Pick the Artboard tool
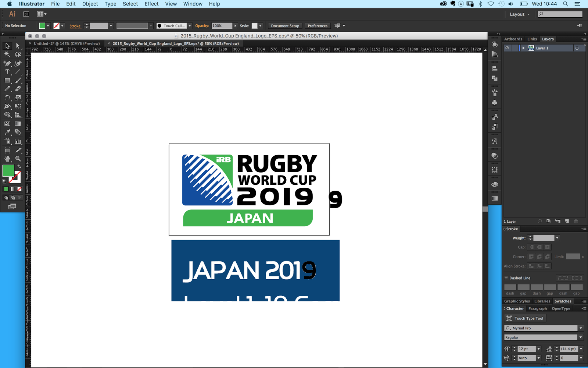Viewport: 588px width, 368px height. click(7, 150)
